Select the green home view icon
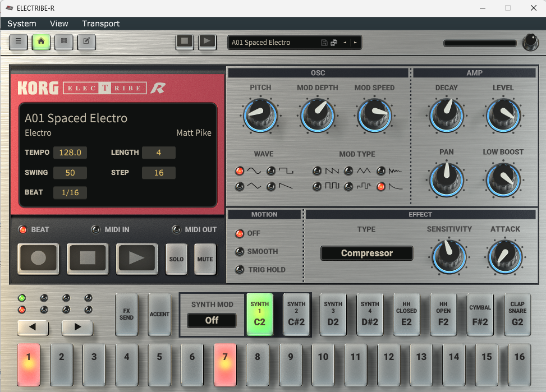The width and height of the screenshot is (546, 392). coord(41,41)
